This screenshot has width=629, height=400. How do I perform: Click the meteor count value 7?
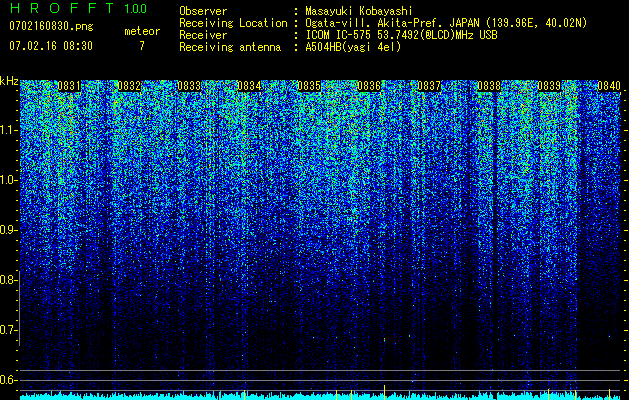pos(142,46)
